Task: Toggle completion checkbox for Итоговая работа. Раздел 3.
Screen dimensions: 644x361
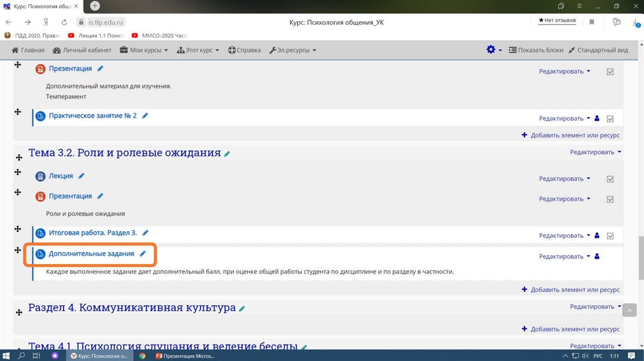Action: [x=610, y=236]
